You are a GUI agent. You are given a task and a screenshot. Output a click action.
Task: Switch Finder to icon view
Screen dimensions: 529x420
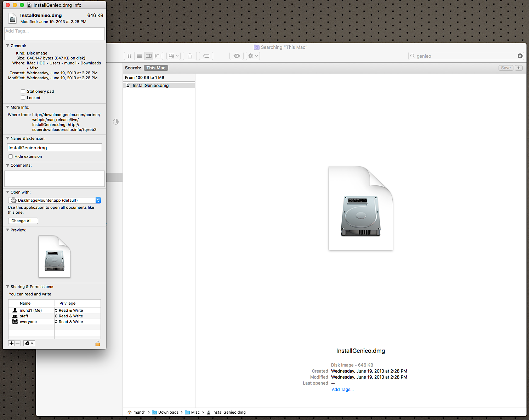130,56
